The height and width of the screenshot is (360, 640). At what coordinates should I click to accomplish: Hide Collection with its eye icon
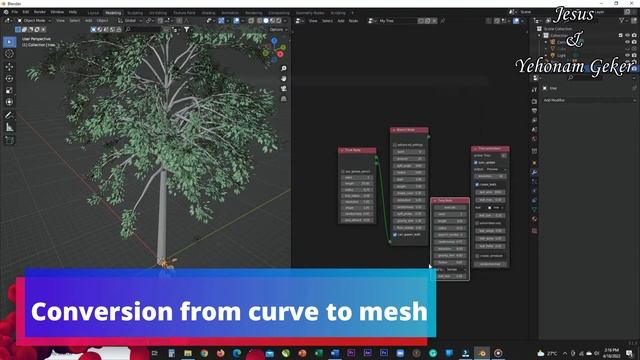click(x=628, y=36)
